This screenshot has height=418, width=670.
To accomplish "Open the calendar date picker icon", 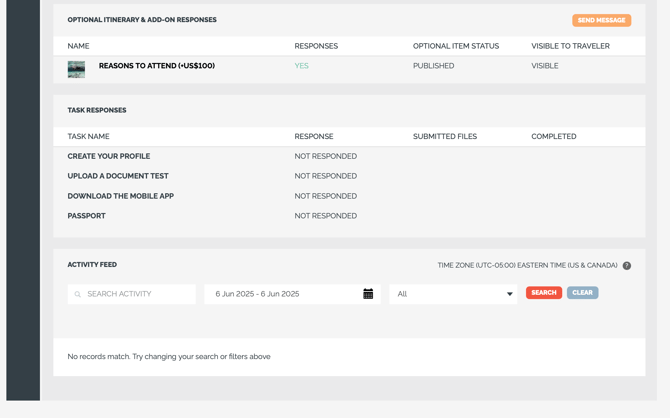I will pyautogui.click(x=368, y=294).
